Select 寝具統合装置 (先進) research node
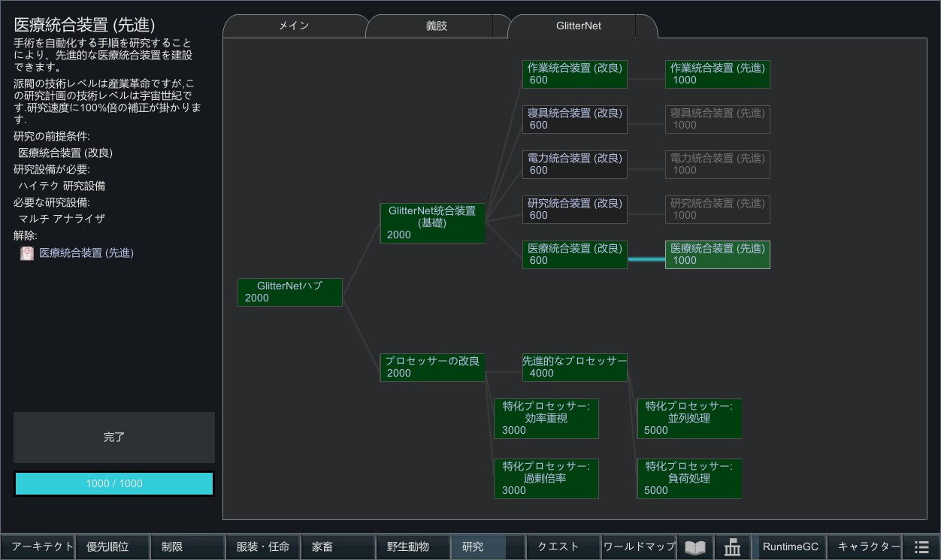This screenshot has width=941, height=560. (718, 120)
